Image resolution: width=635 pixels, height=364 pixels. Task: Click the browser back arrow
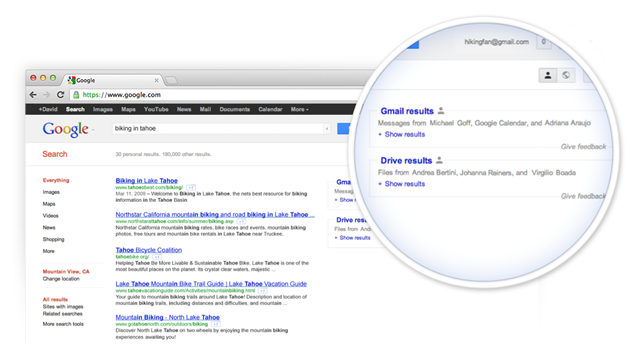click(x=33, y=94)
